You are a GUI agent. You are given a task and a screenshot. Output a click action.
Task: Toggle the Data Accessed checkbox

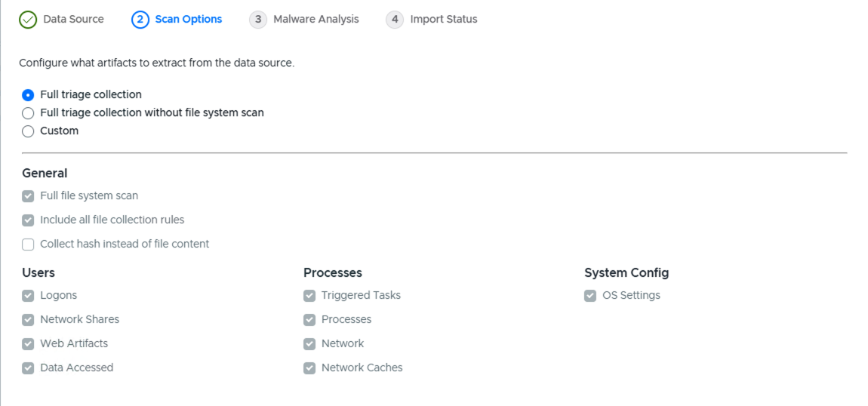click(28, 368)
